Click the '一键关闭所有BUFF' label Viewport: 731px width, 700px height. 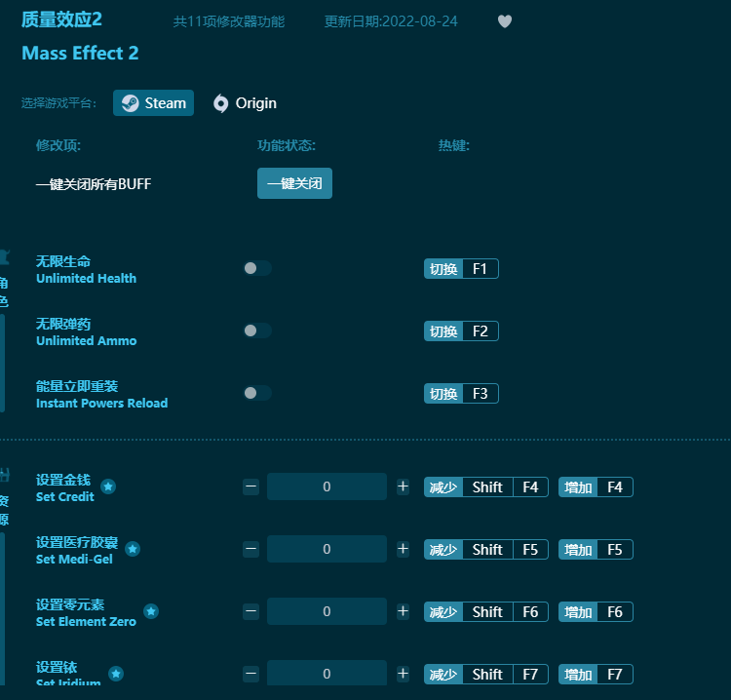tap(94, 184)
